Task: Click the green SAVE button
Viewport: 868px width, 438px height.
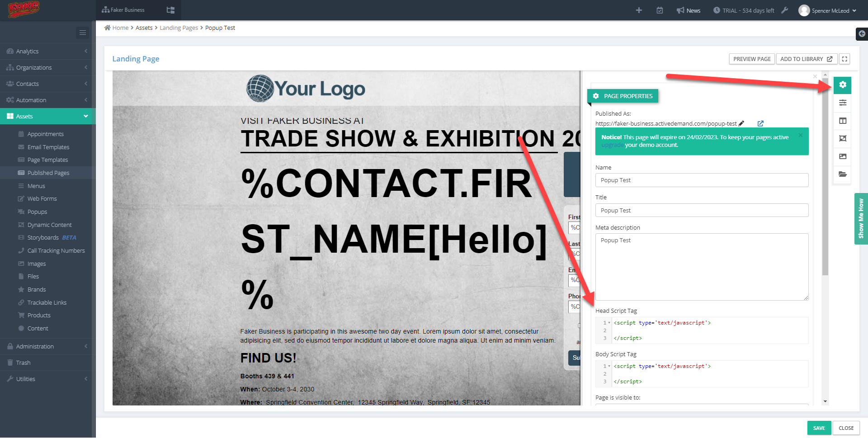Action: 819,428
